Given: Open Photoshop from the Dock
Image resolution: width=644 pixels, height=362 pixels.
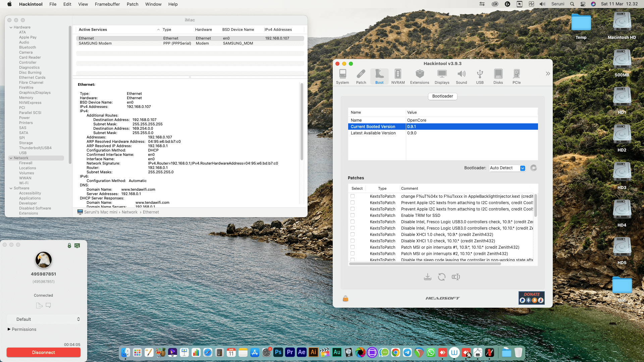Looking at the screenshot, I should [278, 352].
